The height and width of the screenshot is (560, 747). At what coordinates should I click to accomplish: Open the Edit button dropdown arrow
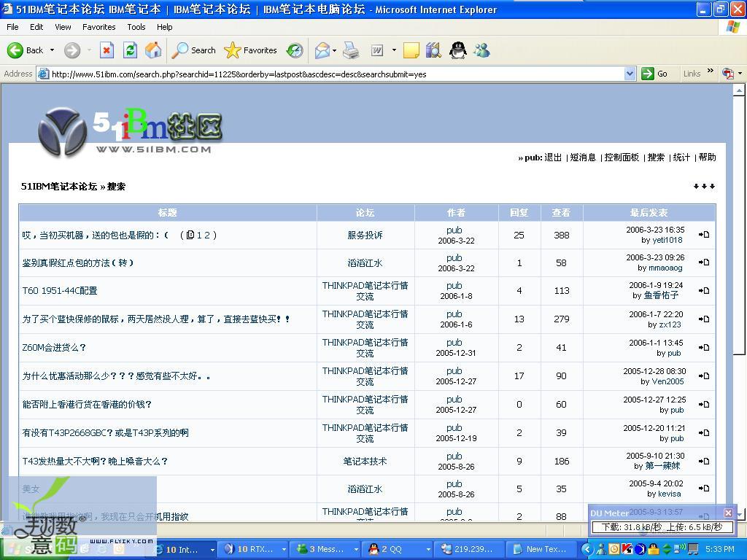click(394, 50)
